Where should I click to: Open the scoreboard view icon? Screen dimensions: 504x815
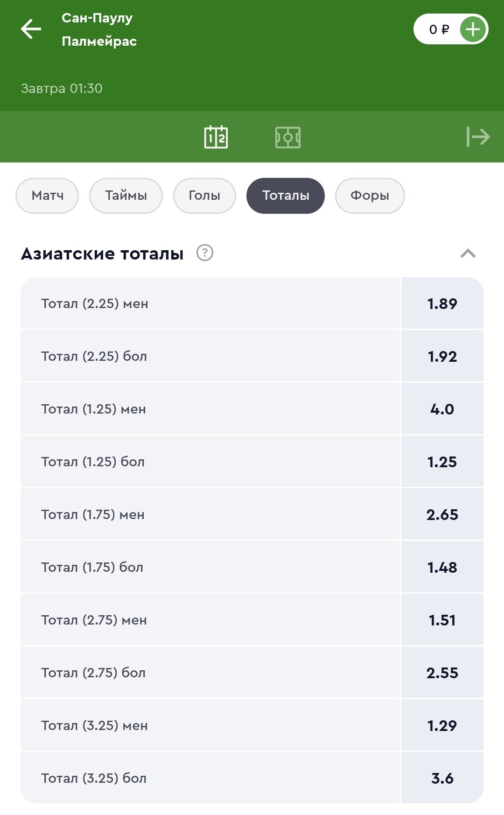point(216,137)
